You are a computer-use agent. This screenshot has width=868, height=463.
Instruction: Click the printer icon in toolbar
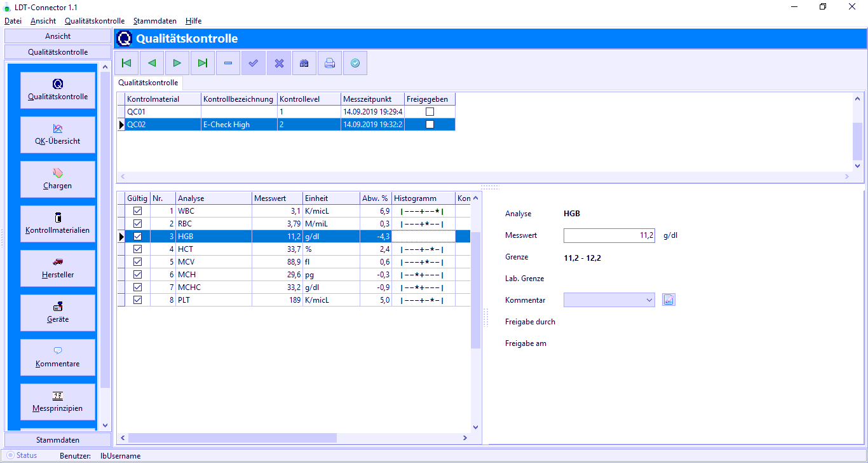pos(330,63)
